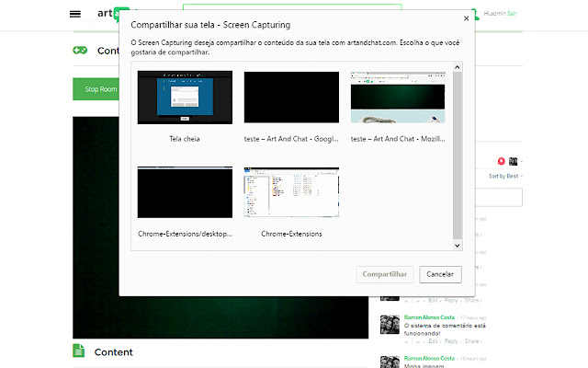Click the scrollbar thumb in the sources list
This screenshot has width=588, height=368.
(x=457, y=155)
